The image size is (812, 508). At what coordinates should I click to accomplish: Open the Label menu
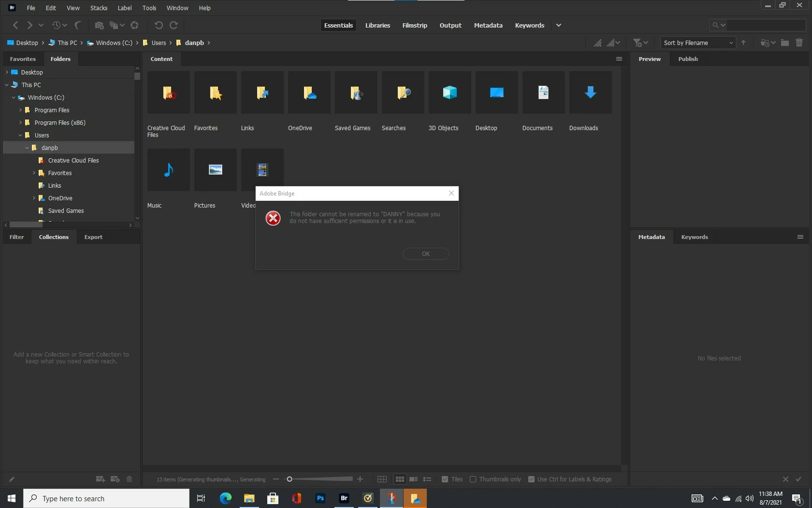(x=125, y=8)
